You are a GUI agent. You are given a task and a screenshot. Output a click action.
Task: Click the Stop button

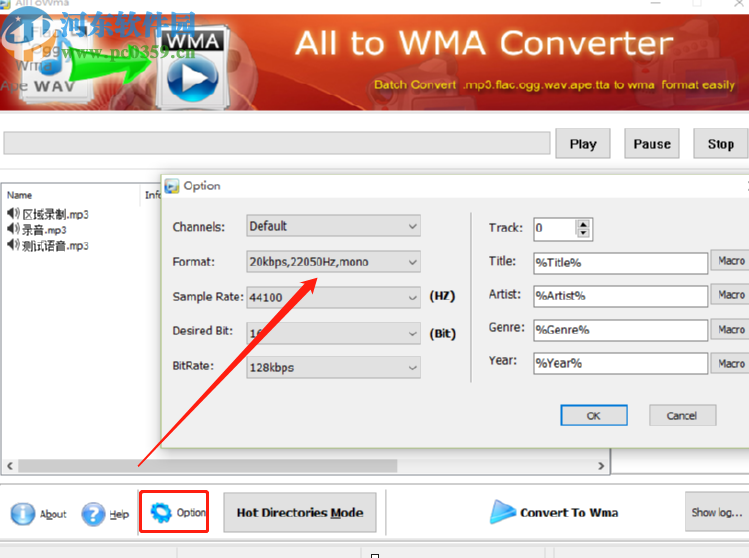[x=721, y=144]
